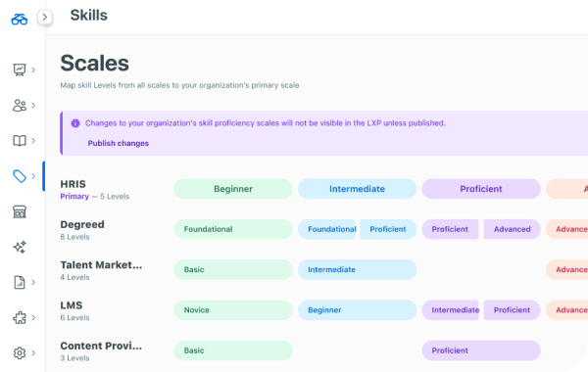
Task: Expand the tag skills section chevron
Action: point(33,175)
